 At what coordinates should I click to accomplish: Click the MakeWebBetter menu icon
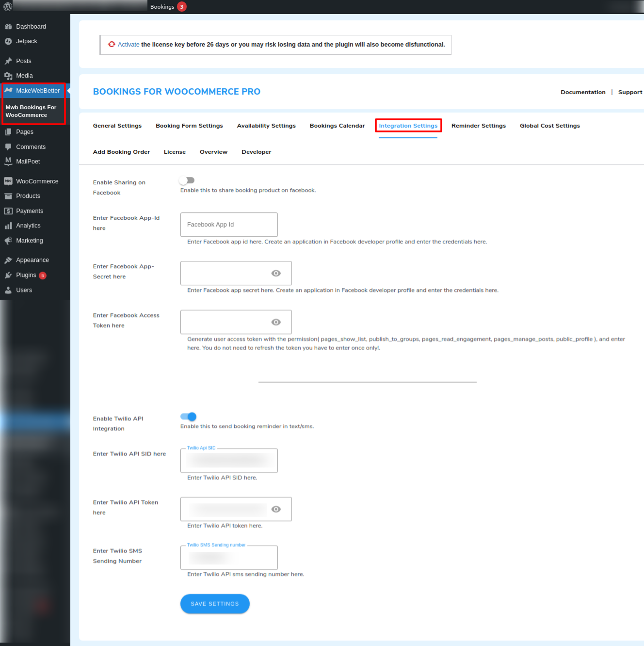(x=8, y=90)
